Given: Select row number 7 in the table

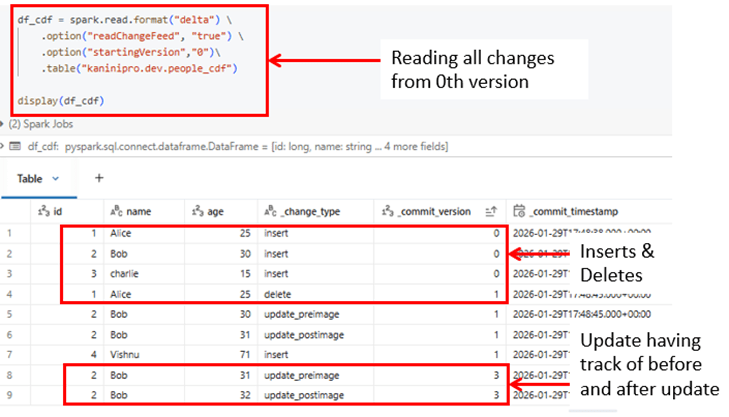Looking at the screenshot, I should coord(9,354).
